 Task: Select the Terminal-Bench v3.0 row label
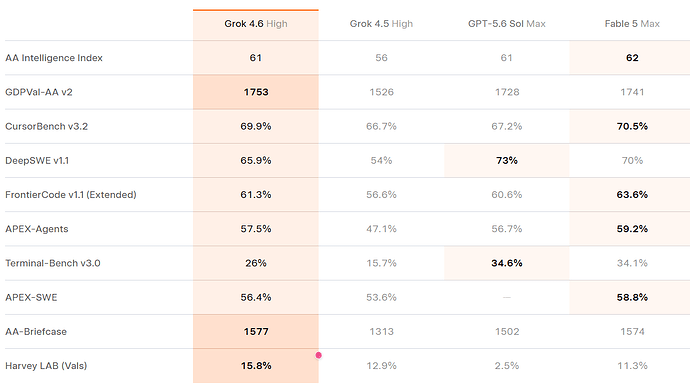53,263
